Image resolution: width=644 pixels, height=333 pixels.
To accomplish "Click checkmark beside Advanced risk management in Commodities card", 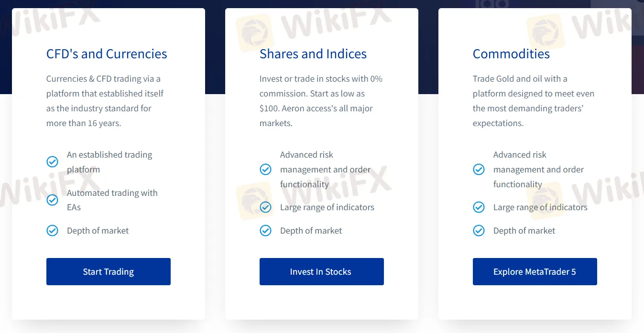I will click(479, 170).
